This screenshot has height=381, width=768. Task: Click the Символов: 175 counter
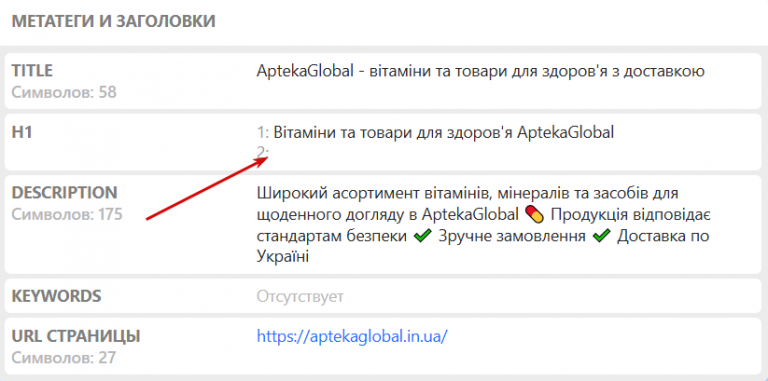[x=67, y=214]
